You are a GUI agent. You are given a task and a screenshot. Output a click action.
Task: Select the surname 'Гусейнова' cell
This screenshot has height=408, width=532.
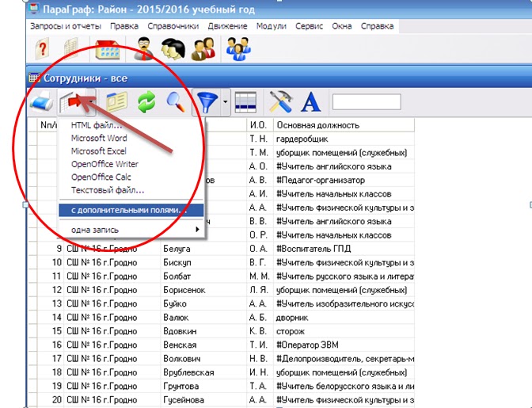pyautogui.click(x=203, y=400)
